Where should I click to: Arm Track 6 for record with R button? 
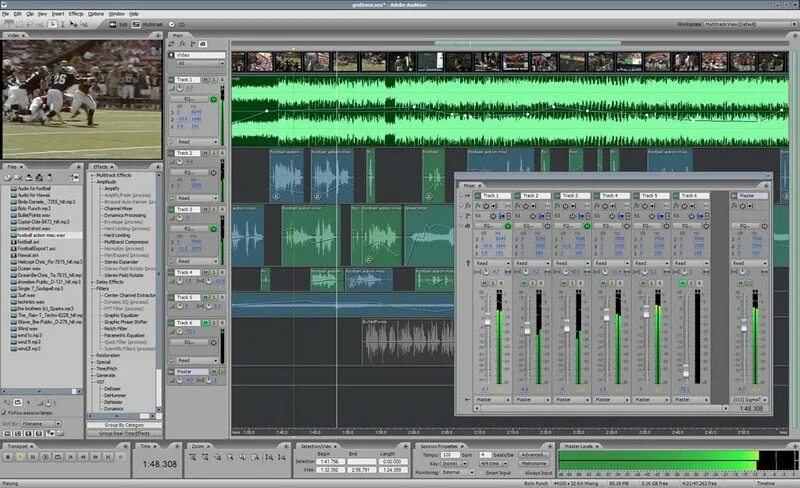[x=222, y=323]
